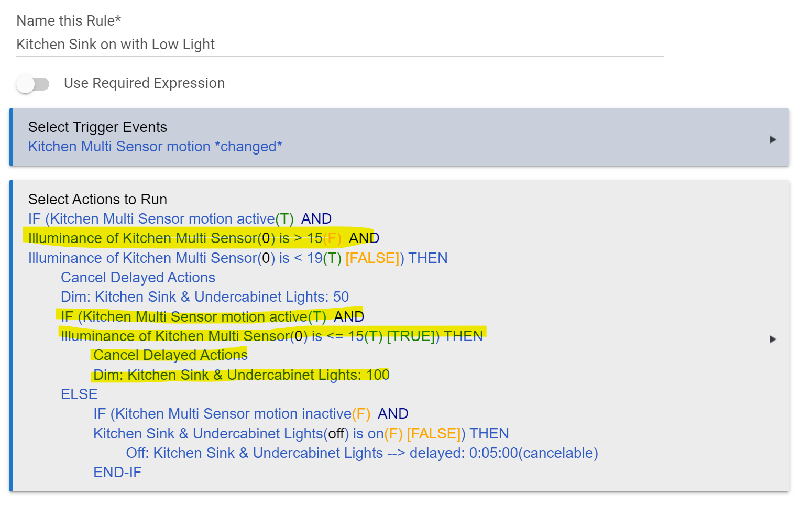This screenshot has width=812, height=516.
Task: Expand the Select Actions to Run section
Action: pos(772,339)
